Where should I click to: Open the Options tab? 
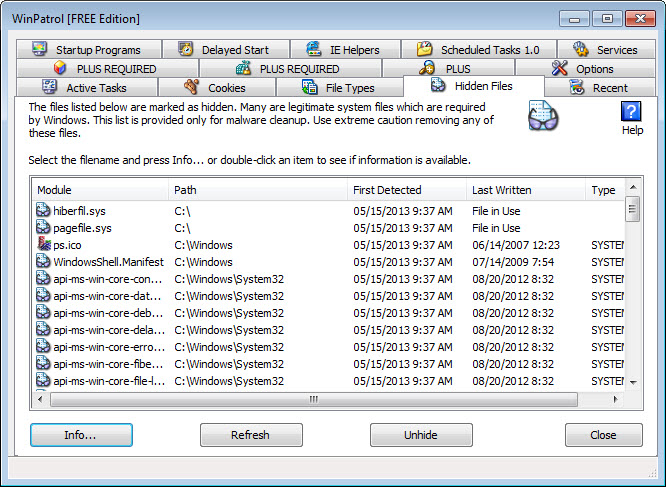click(x=585, y=68)
